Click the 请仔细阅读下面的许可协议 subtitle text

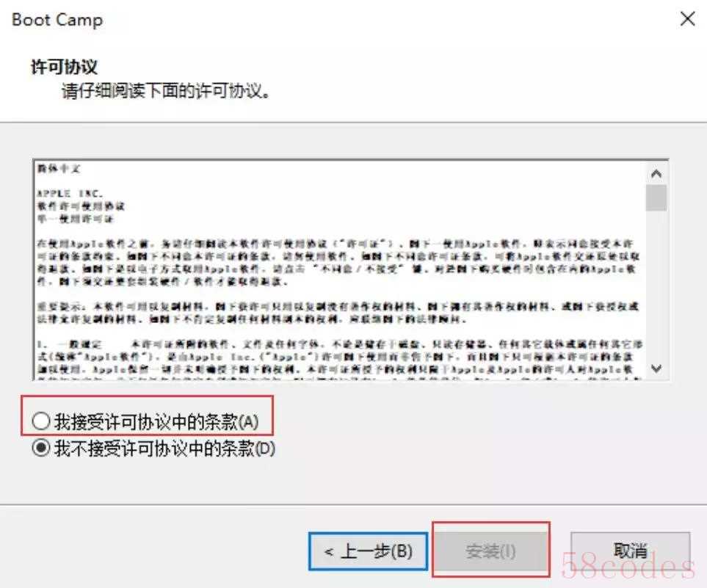pos(166,92)
